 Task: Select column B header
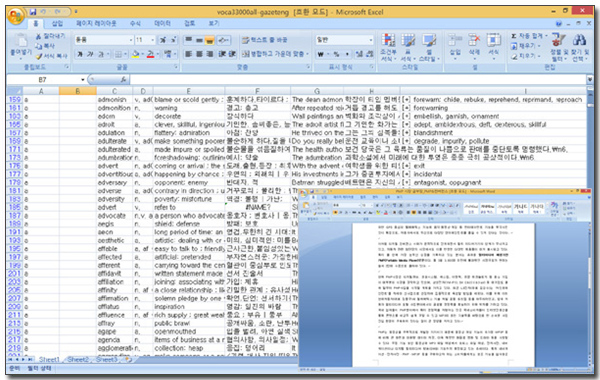click(x=78, y=91)
